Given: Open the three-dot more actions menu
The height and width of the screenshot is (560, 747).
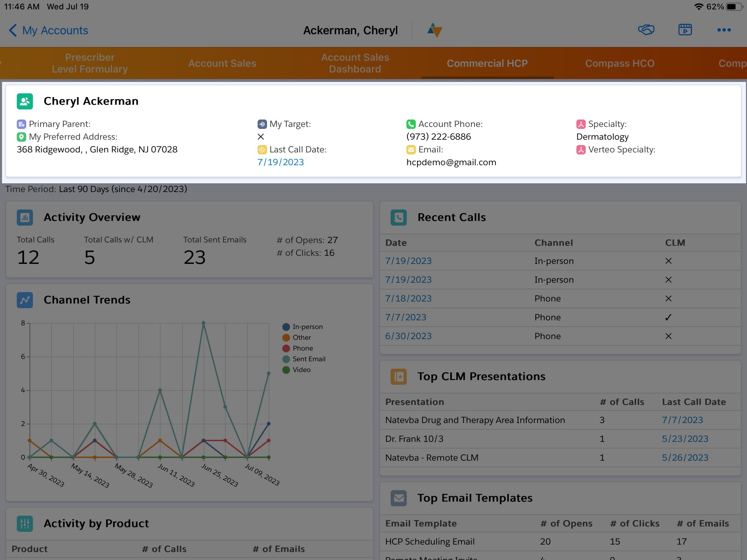Looking at the screenshot, I should point(723,30).
